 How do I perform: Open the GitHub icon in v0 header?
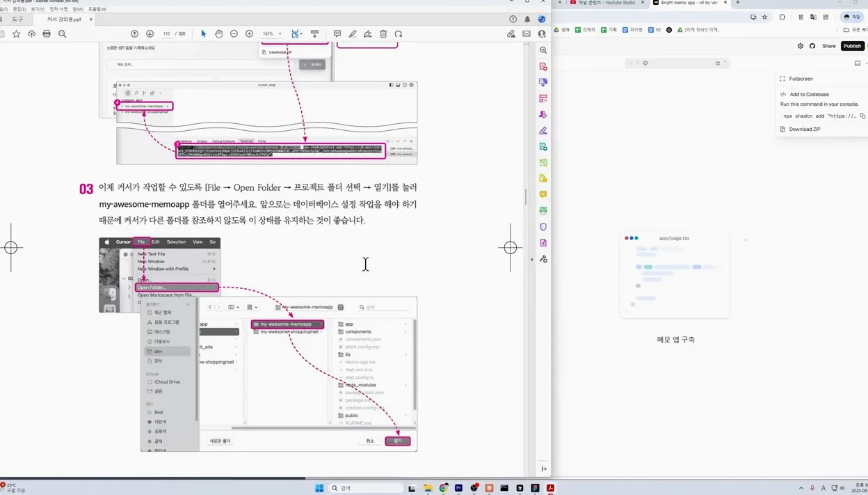(812, 46)
